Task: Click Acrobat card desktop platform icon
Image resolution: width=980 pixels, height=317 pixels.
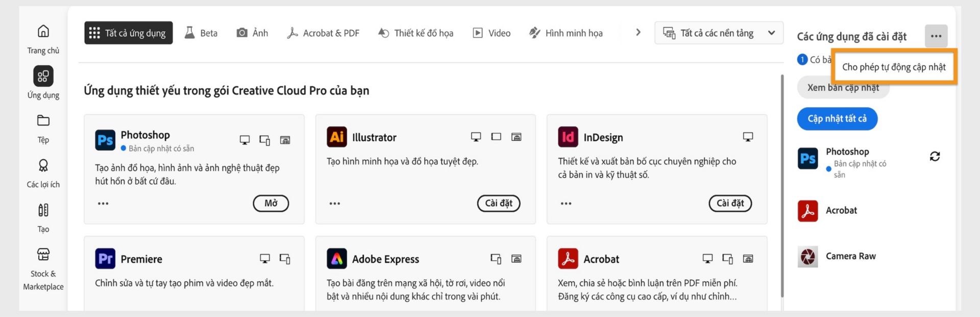Action: tap(707, 258)
